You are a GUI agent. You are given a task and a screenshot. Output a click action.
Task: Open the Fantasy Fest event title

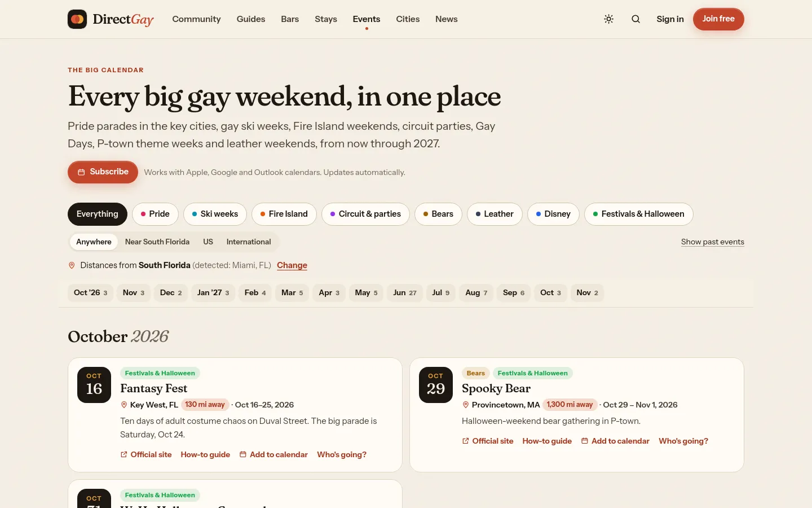click(154, 388)
